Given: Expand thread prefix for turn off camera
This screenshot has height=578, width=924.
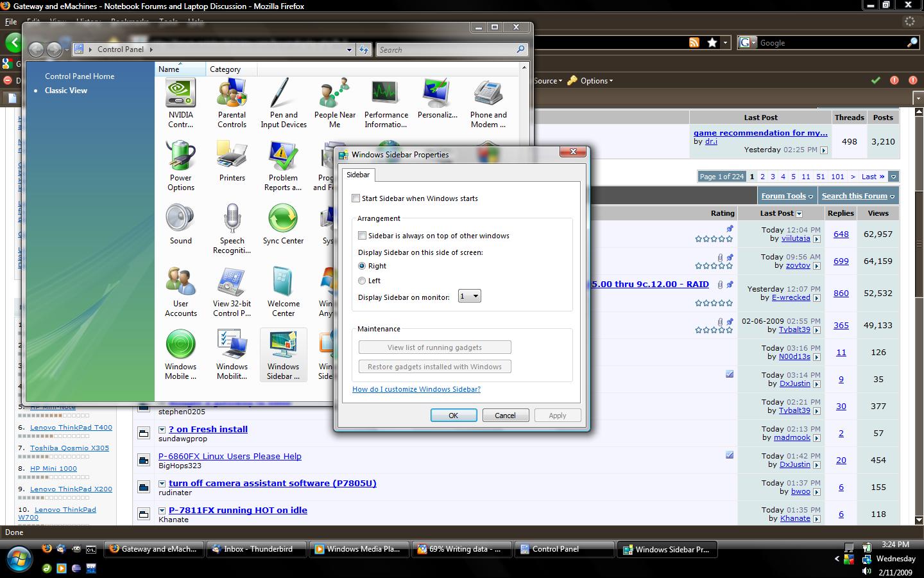Looking at the screenshot, I should 162,484.
